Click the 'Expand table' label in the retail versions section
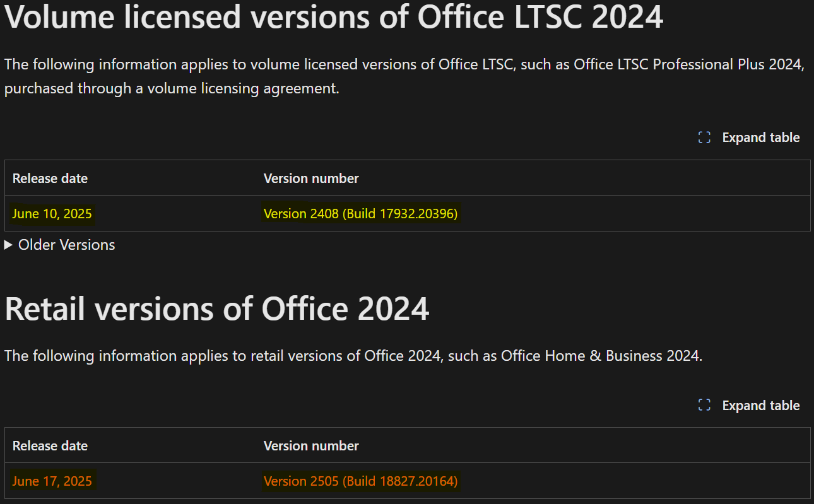Image resolution: width=814 pixels, height=504 pixels. [x=761, y=406]
